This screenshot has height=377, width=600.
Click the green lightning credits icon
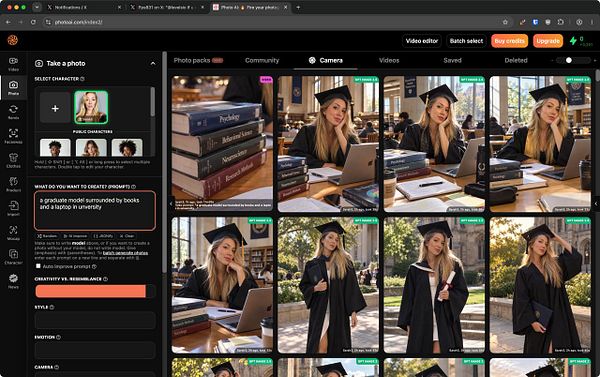(573, 41)
